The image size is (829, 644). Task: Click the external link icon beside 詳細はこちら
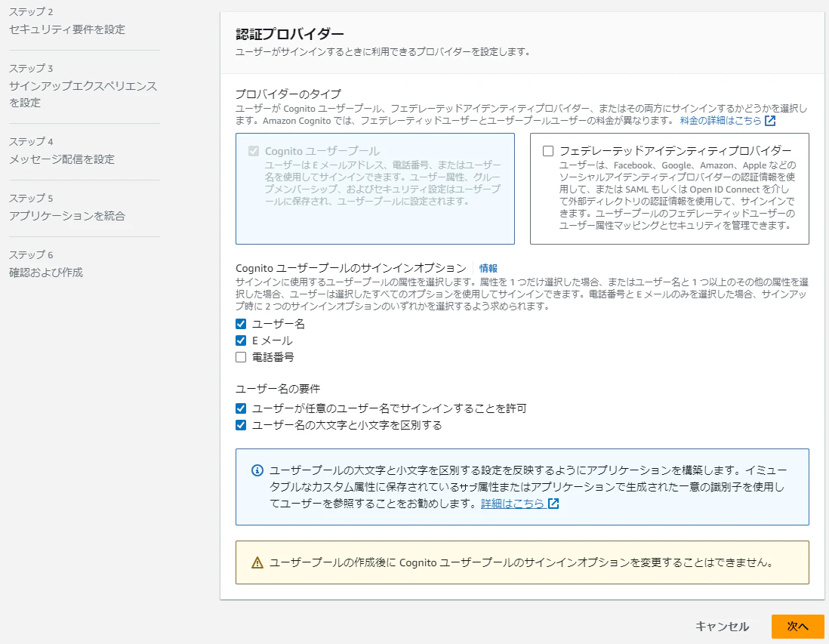(x=553, y=504)
